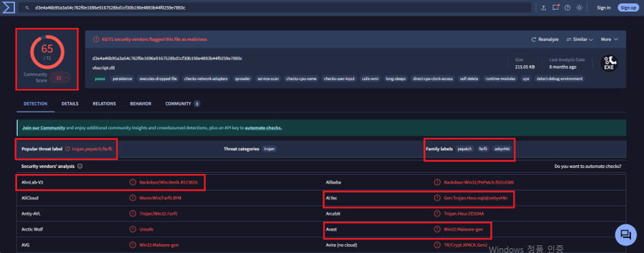Open the help question-mark icon

coord(568,8)
